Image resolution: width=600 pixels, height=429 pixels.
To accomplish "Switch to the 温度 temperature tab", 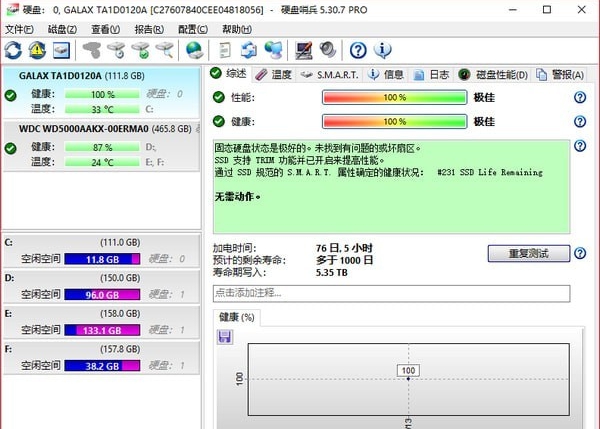I will click(273, 74).
